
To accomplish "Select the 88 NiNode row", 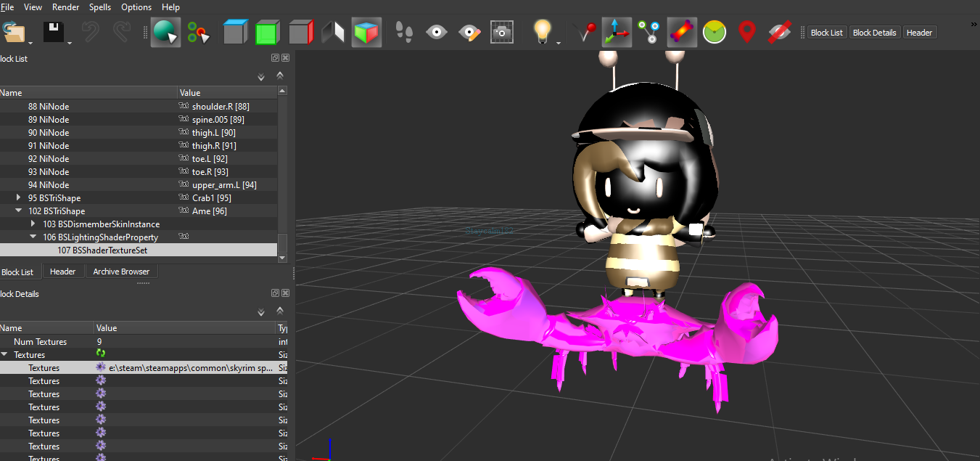I will (138, 106).
